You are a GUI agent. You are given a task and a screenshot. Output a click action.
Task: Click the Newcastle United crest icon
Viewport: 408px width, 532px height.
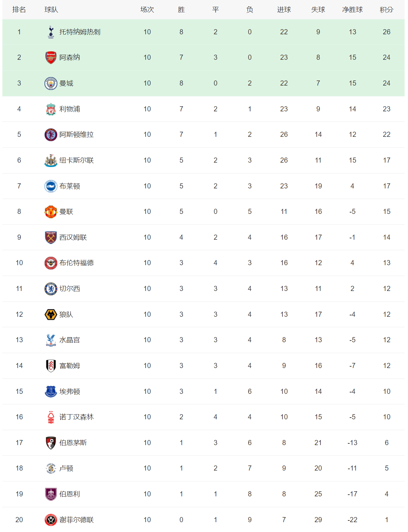click(51, 161)
